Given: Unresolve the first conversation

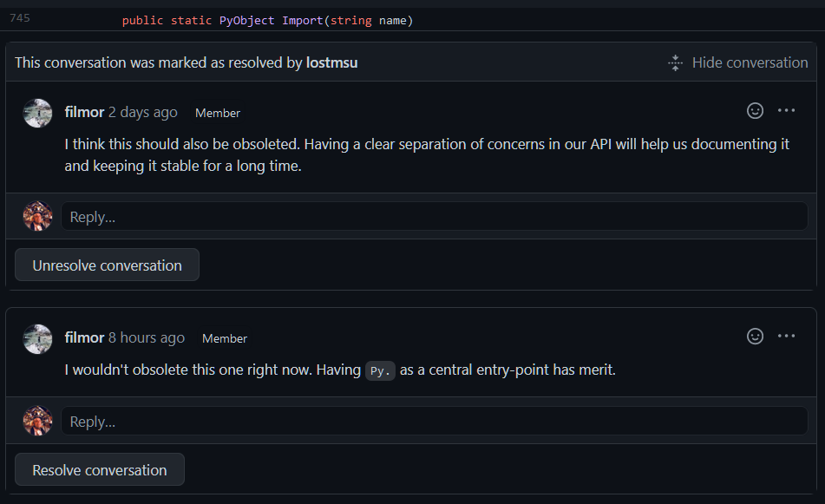Looking at the screenshot, I should click(108, 265).
